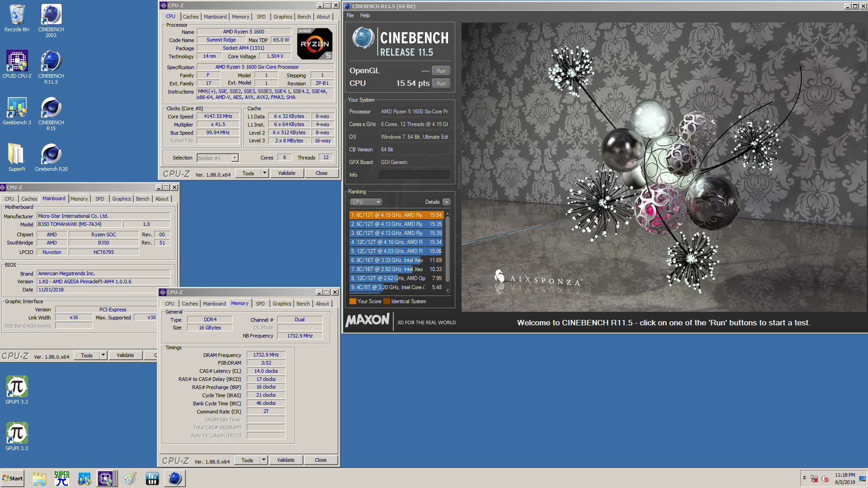Click the Cinebench globe logo
The image size is (868, 488).
[363, 38]
